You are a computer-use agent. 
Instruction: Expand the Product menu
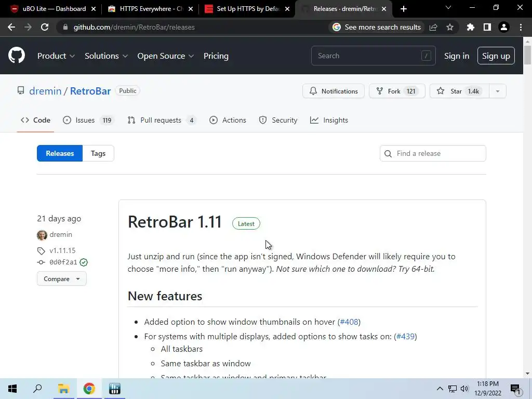point(56,56)
